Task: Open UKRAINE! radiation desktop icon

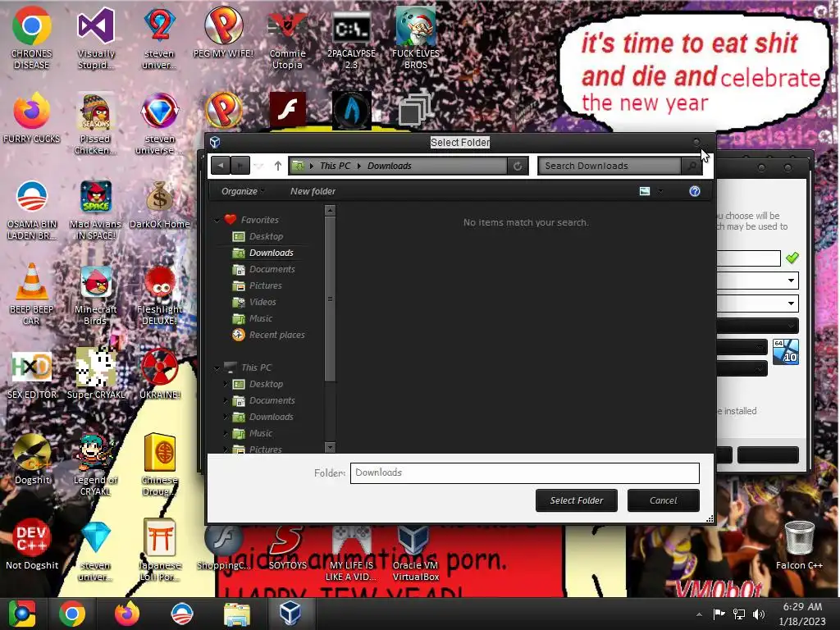Action: [x=160, y=373]
